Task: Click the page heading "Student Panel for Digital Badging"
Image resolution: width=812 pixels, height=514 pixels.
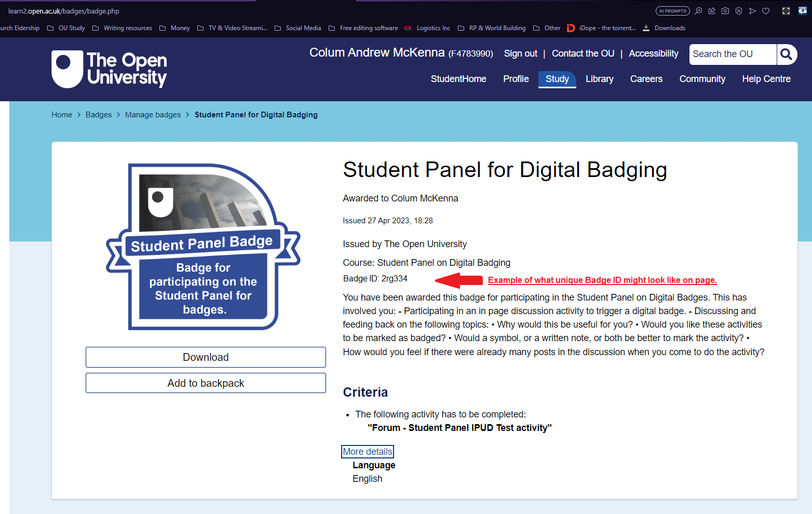Action: pos(505,170)
